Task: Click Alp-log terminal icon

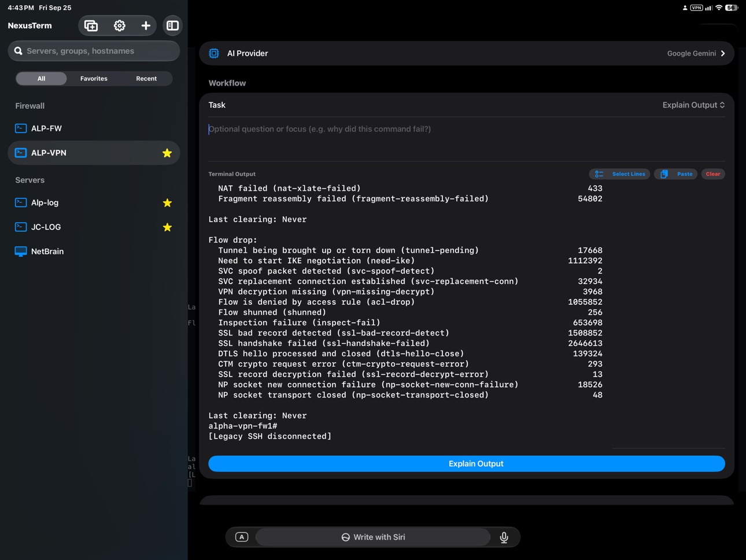Action: (21, 202)
